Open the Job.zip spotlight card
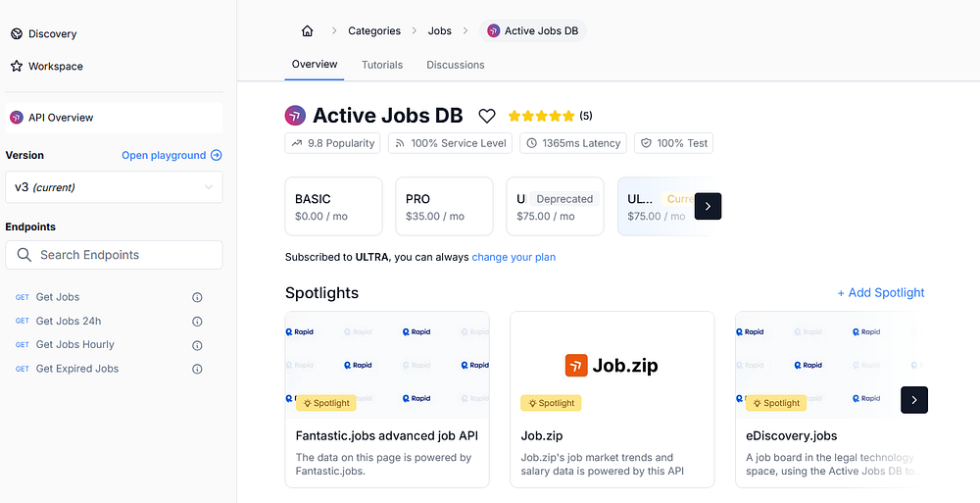The width and height of the screenshot is (980, 503). (x=612, y=399)
